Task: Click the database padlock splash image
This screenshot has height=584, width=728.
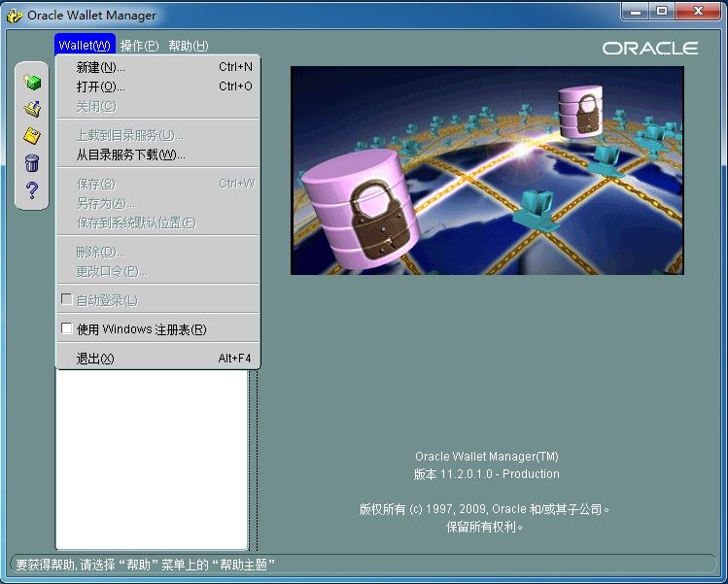Action: (487, 170)
